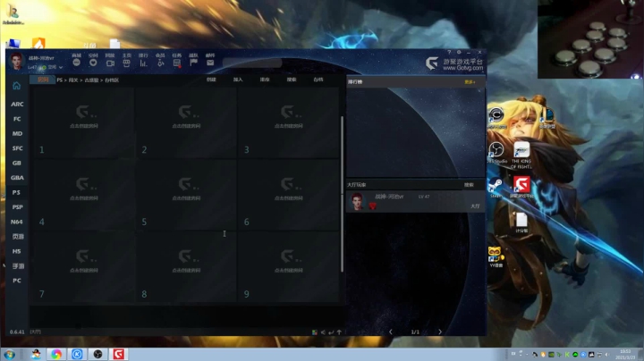Image resolution: width=644 pixels, height=361 pixels.
Task: Select the MD platform in the sidebar
Action: 17,134
